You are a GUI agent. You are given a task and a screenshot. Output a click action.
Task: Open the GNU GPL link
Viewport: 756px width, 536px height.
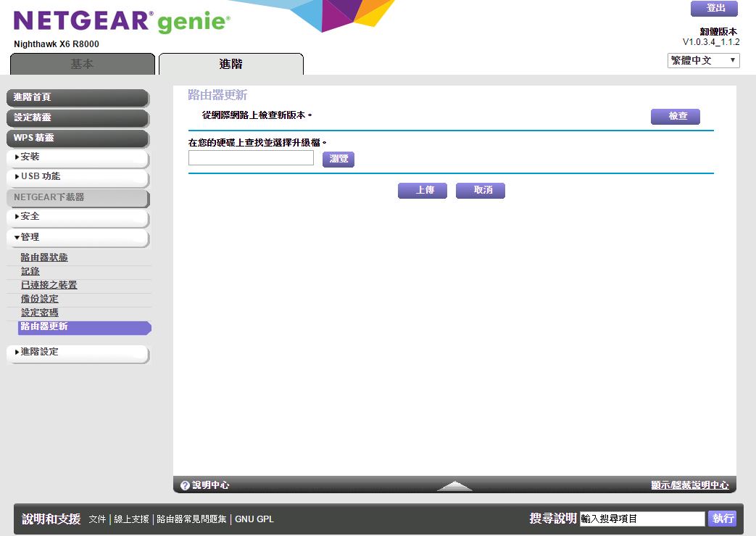click(x=254, y=519)
